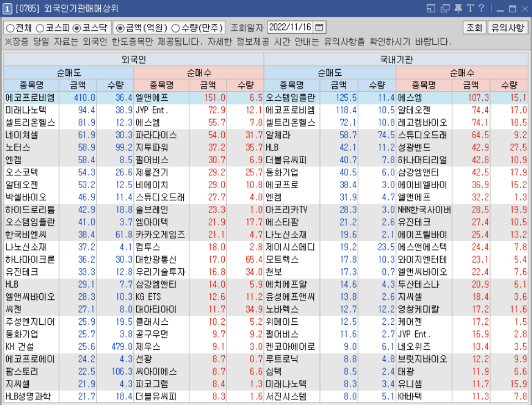The height and width of the screenshot is (405, 532).
Task: Choose the 수량(만주) radio option
Action: 175,28
